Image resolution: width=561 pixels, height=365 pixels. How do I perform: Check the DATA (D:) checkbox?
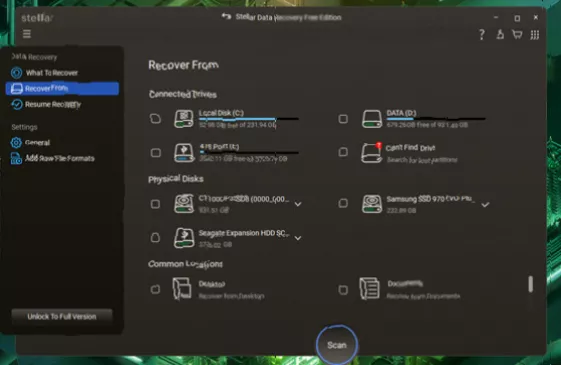click(343, 119)
